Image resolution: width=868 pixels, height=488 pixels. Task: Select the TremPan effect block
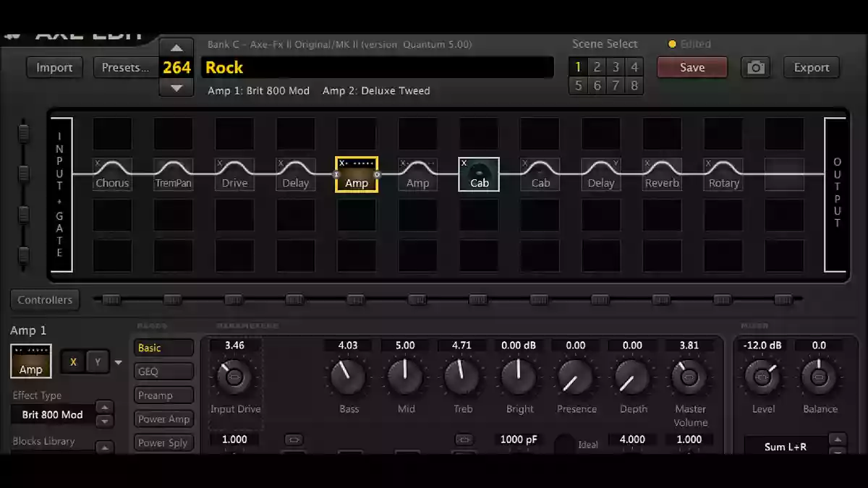[x=174, y=174]
